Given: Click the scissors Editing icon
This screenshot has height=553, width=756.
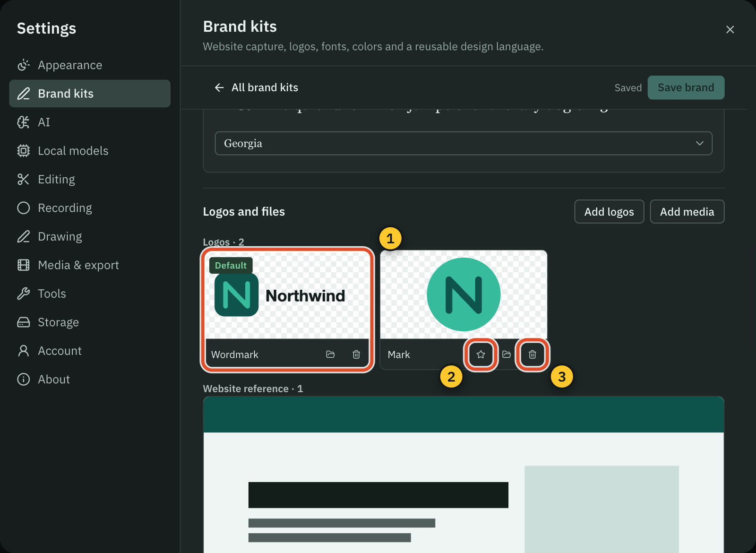Looking at the screenshot, I should pos(23,179).
